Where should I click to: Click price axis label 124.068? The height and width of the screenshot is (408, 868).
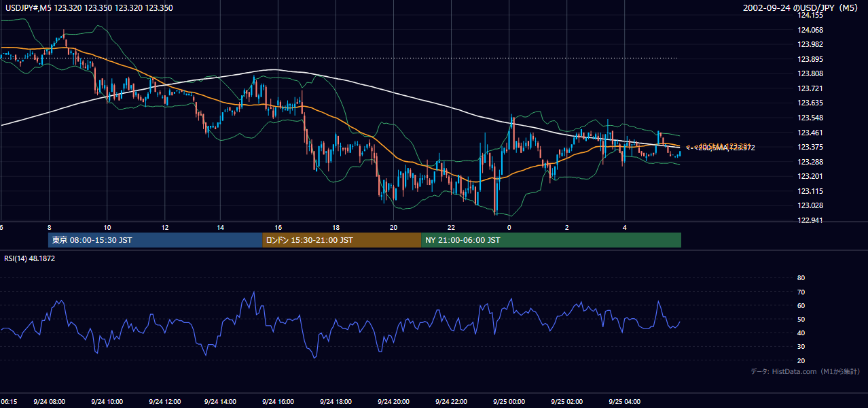click(x=810, y=30)
